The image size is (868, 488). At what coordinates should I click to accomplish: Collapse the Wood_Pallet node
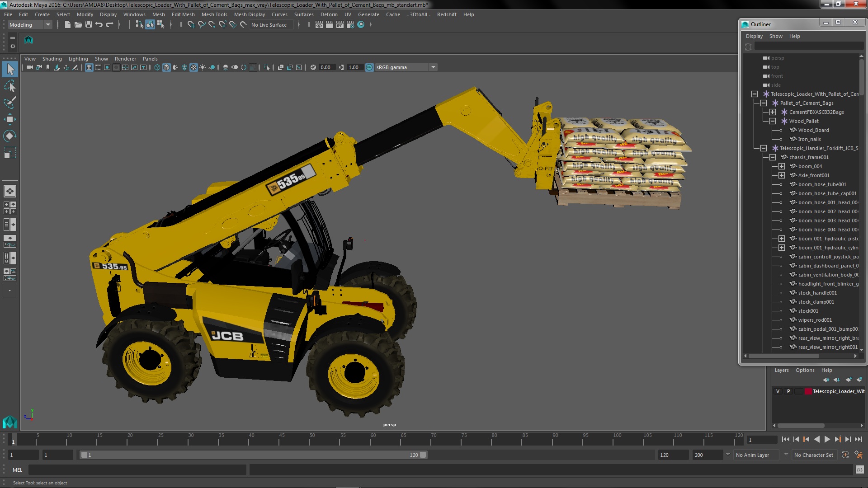[x=773, y=121]
